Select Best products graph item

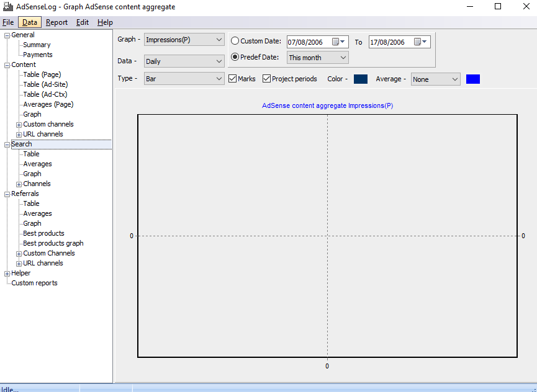point(53,243)
